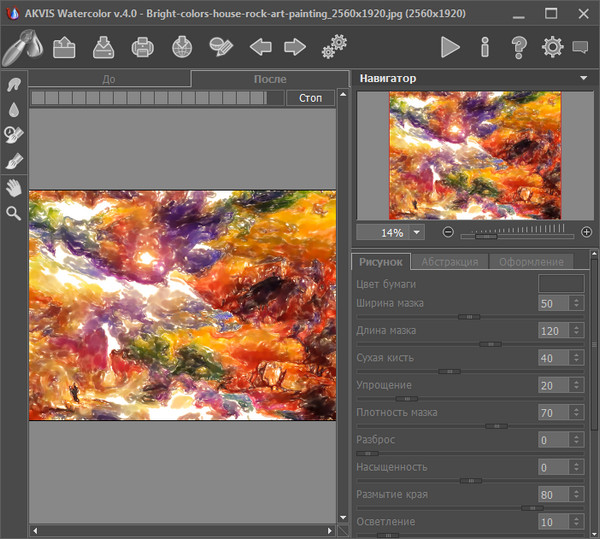Open the Оформление tab

(x=531, y=261)
